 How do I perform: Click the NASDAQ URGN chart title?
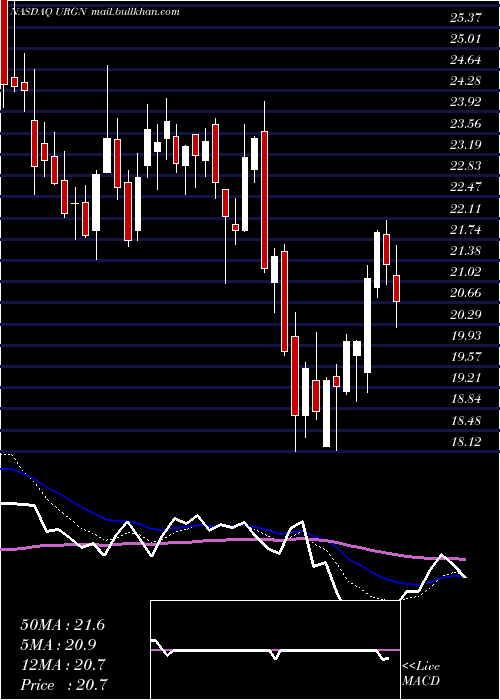click(x=95, y=12)
